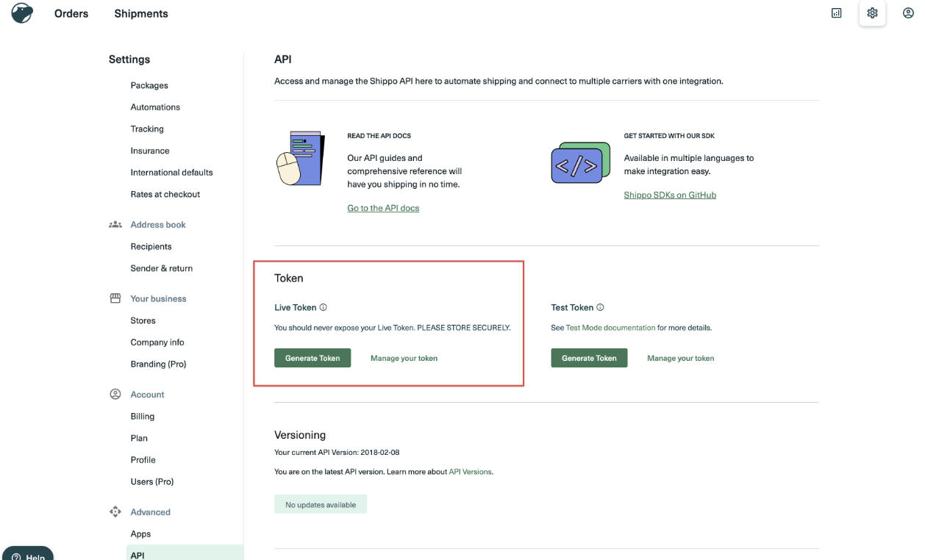Open the Orders tab
Image resolution: width=925 pixels, height=560 pixels.
[71, 13]
